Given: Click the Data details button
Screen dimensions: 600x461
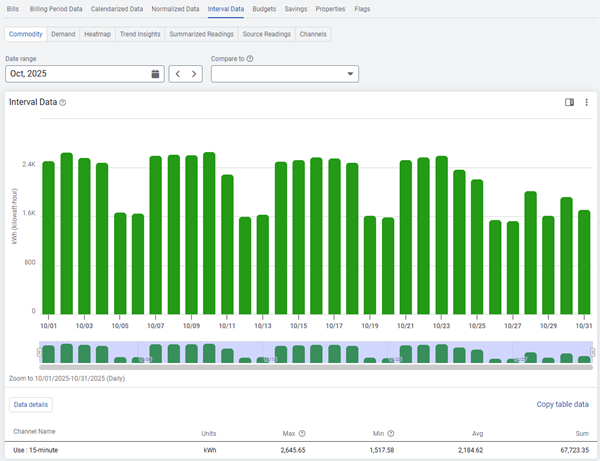Looking at the screenshot, I should point(30,404).
